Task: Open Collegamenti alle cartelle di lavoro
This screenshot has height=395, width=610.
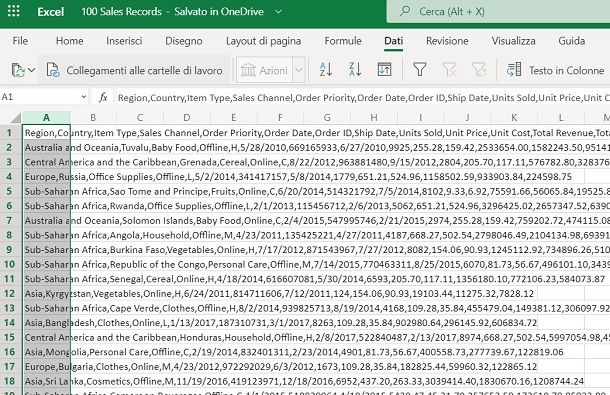Action: coord(135,70)
